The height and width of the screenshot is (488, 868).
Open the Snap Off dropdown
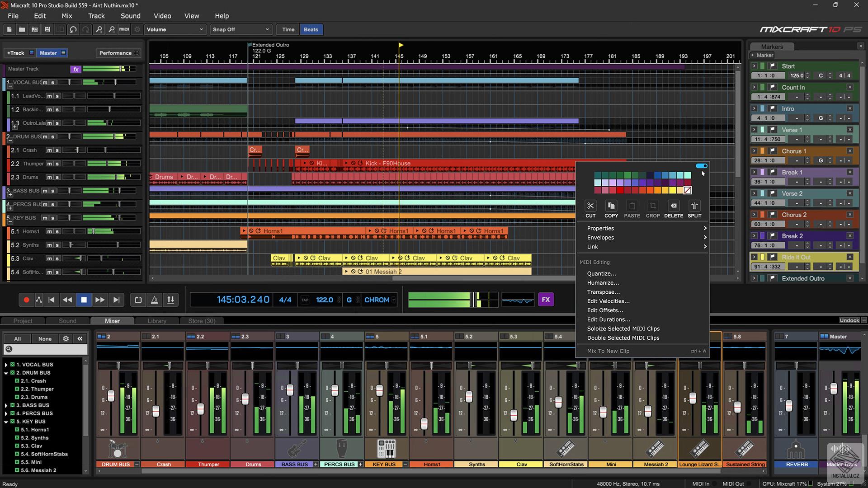[241, 29]
